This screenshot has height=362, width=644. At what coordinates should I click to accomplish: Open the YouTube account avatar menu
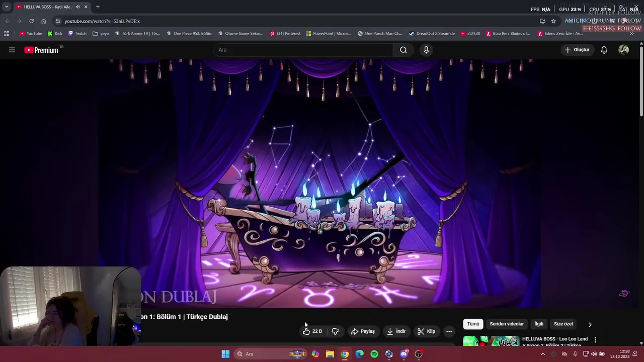click(624, 50)
